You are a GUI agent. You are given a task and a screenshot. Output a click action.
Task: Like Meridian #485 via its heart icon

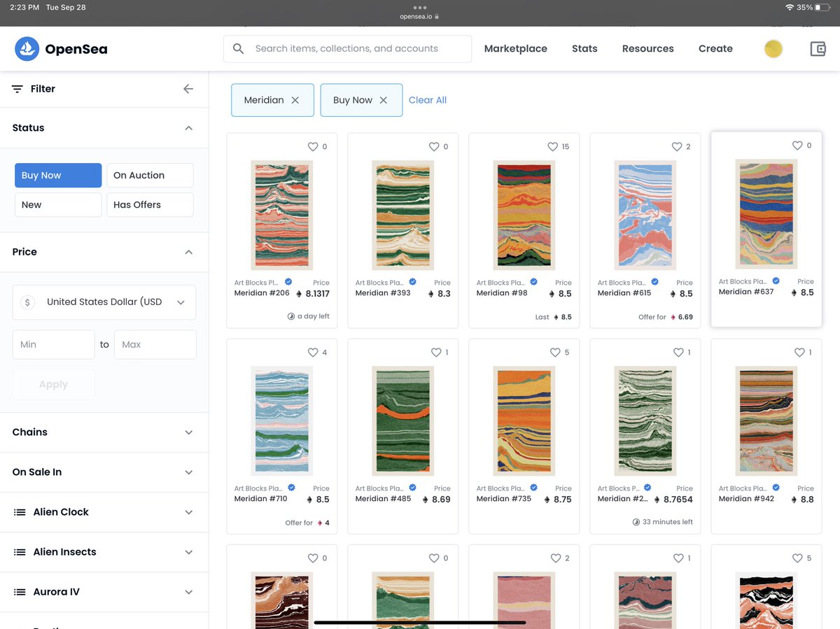(436, 353)
